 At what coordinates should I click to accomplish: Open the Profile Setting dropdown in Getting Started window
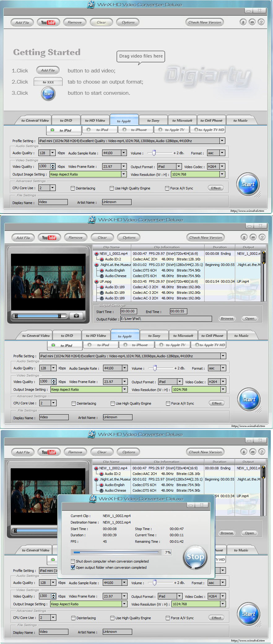point(222,141)
